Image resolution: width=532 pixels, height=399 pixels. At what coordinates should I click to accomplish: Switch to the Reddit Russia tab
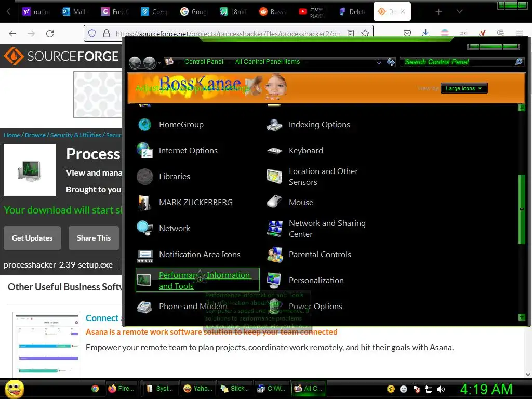click(x=273, y=11)
